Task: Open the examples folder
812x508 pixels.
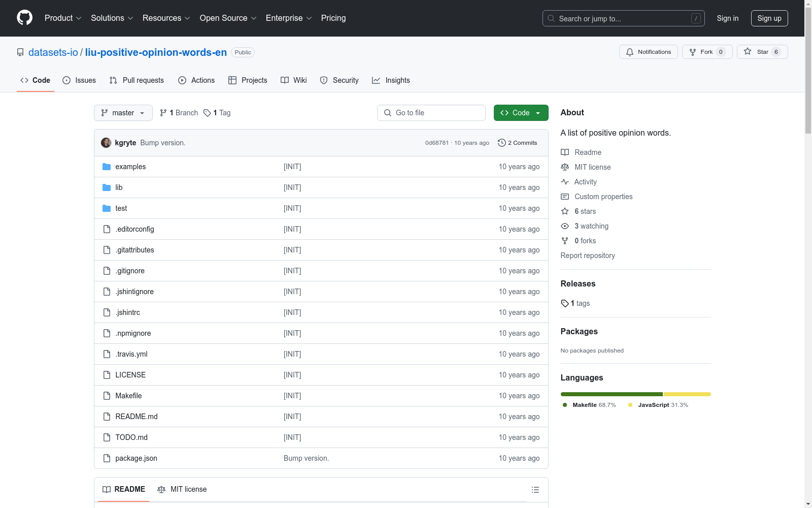Action: (x=130, y=167)
